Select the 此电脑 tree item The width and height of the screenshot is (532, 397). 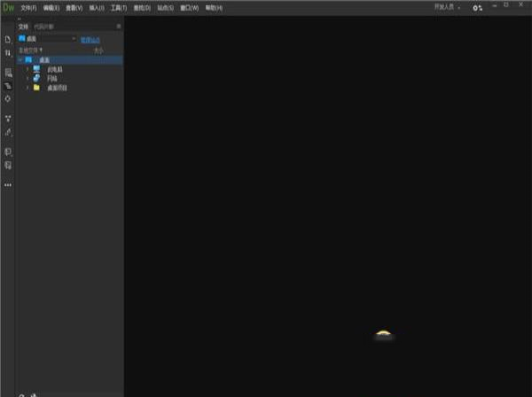click(x=55, y=69)
